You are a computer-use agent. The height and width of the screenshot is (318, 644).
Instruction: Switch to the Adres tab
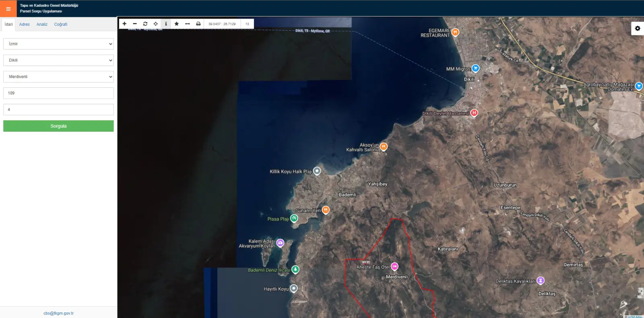25,25
